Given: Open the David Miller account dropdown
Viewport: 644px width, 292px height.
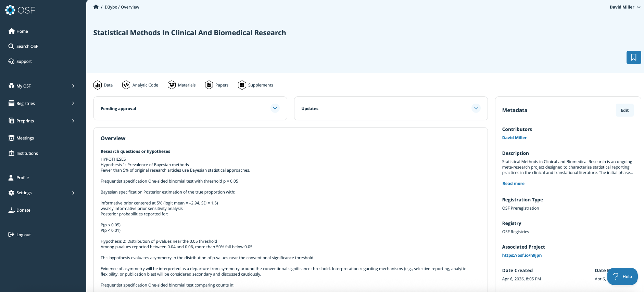Looking at the screenshot, I should [x=624, y=7].
